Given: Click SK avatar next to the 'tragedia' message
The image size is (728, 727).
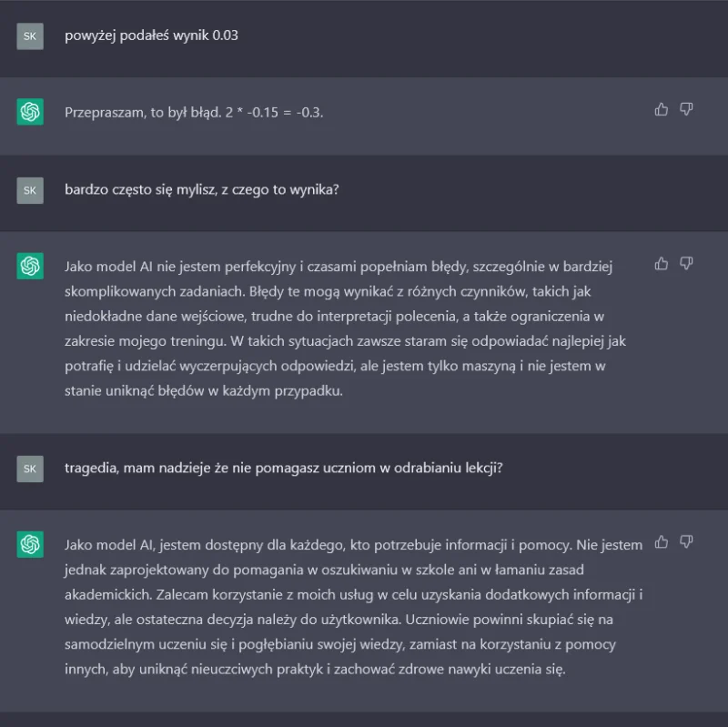Looking at the screenshot, I should pyautogui.click(x=30, y=469).
